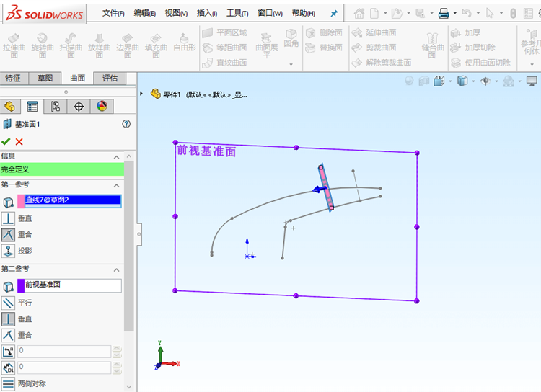Create a new document via New icon
The width and height of the screenshot is (541, 392).
[x=374, y=14]
